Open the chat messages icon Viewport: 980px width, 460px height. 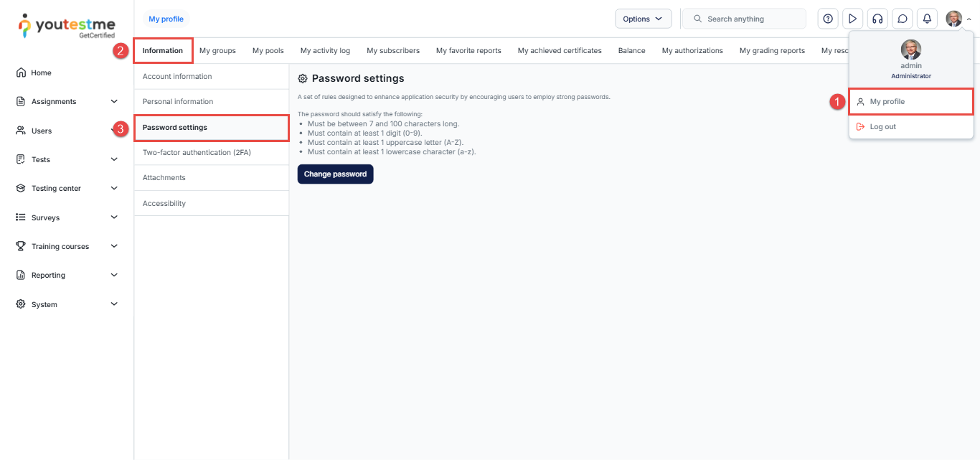903,19
